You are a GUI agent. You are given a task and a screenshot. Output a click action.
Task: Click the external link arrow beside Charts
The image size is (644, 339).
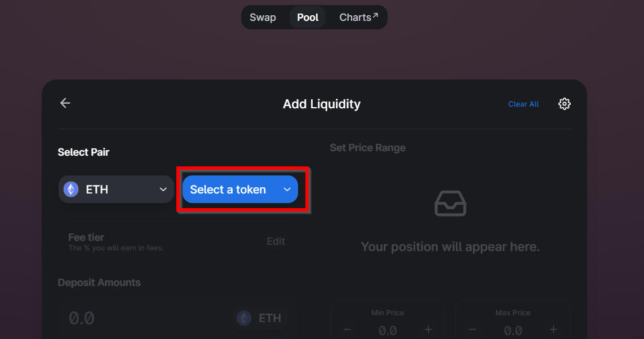click(375, 15)
